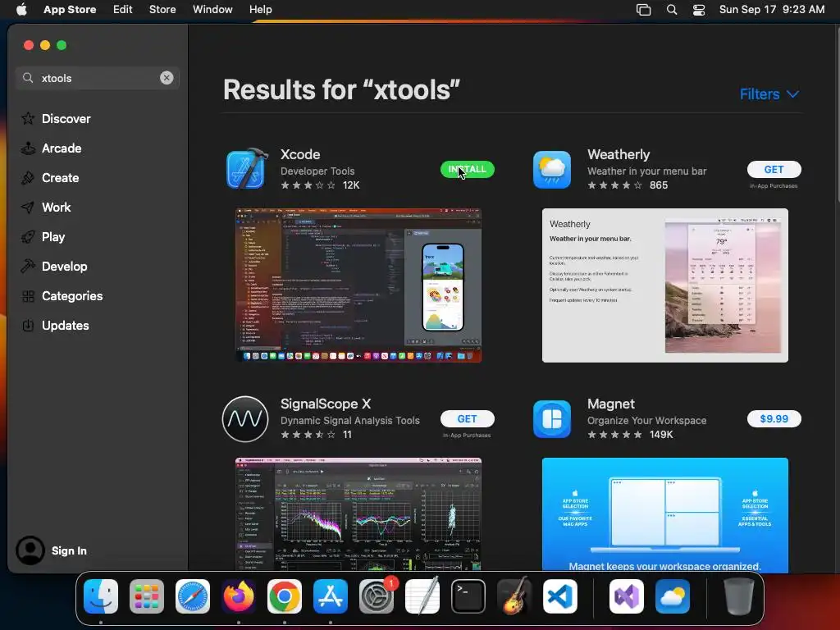Open the SignalScope X app icon

pyautogui.click(x=245, y=419)
